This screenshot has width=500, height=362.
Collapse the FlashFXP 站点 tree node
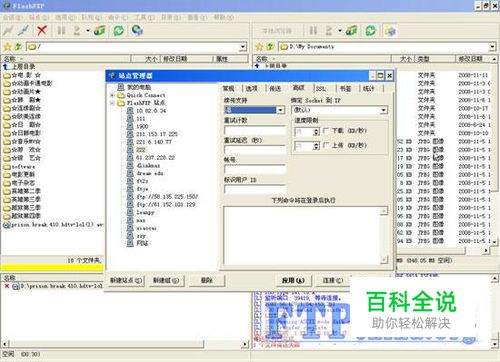click(112, 103)
